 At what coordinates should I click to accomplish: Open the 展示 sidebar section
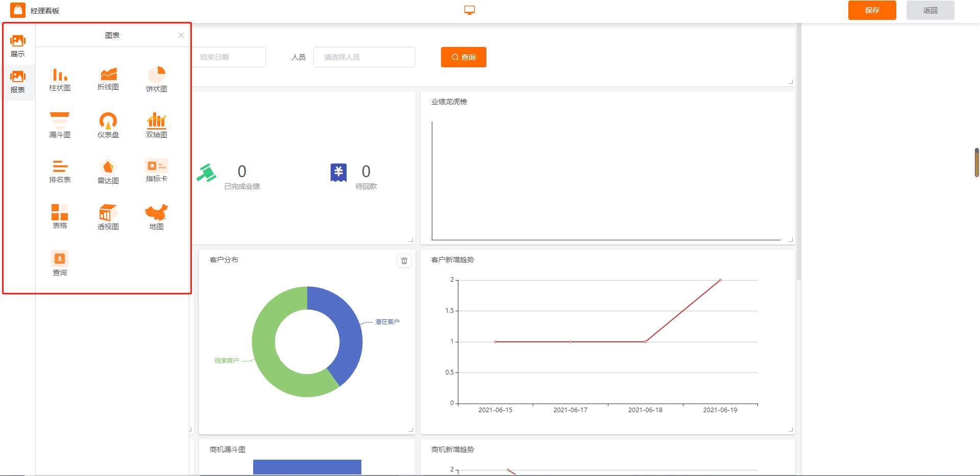pos(18,46)
